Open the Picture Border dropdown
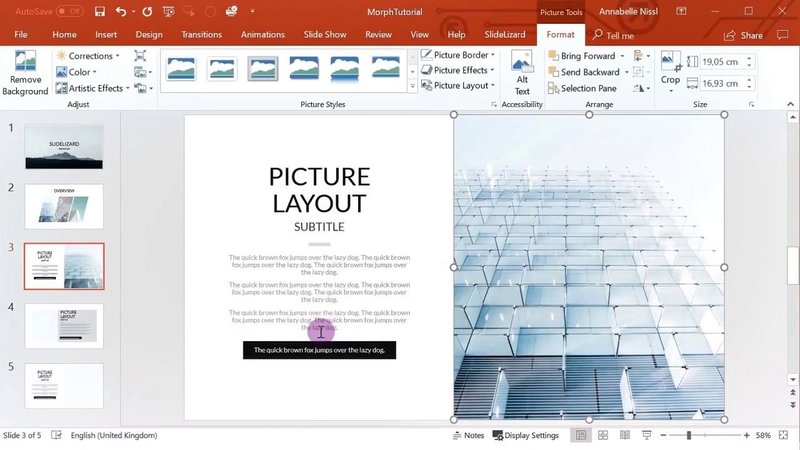The image size is (800, 450). [x=459, y=55]
